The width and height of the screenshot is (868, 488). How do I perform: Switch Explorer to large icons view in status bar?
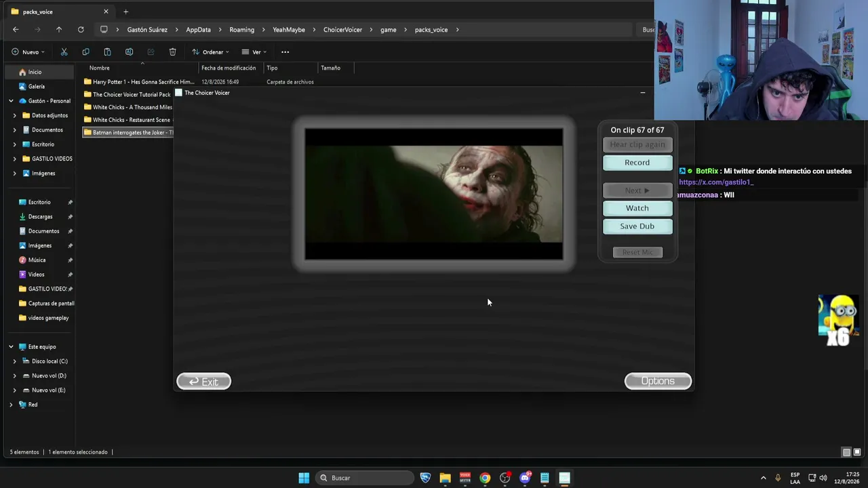[x=857, y=452]
